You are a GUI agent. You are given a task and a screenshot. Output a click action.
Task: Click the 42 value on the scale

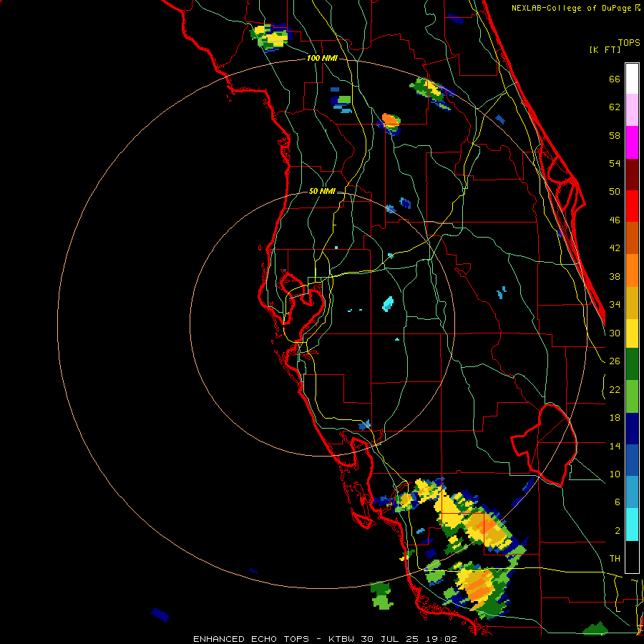[615, 248]
